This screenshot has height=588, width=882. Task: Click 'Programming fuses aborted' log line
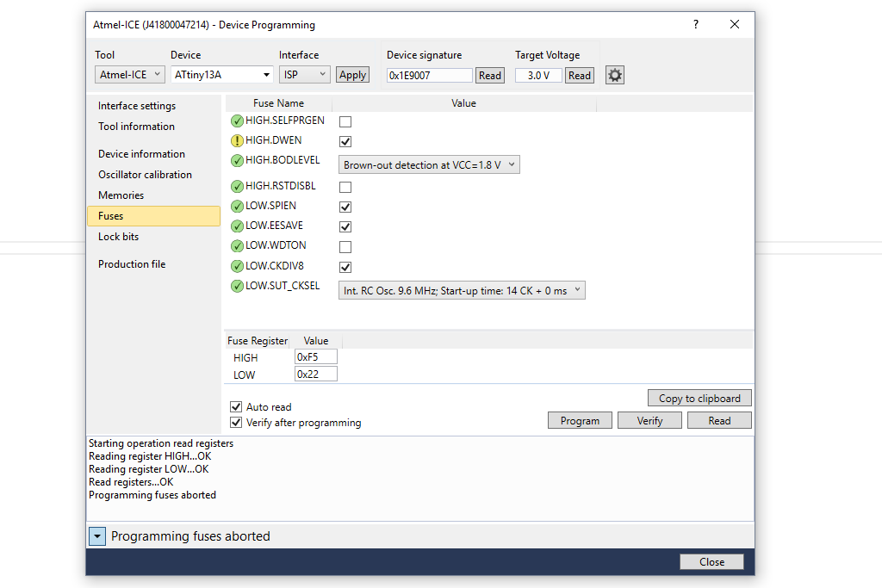pos(152,495)
